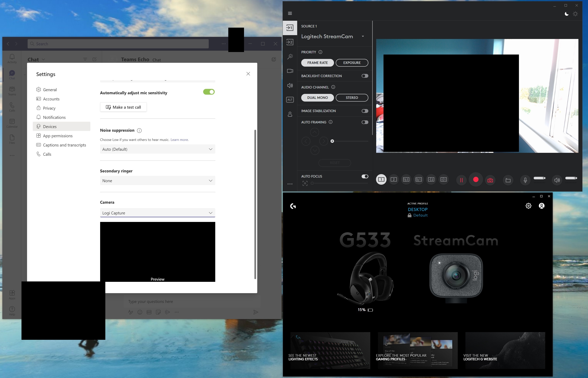Mute the microphone icon in Logi Capture
588x378 pixels.
coord(525,180)
